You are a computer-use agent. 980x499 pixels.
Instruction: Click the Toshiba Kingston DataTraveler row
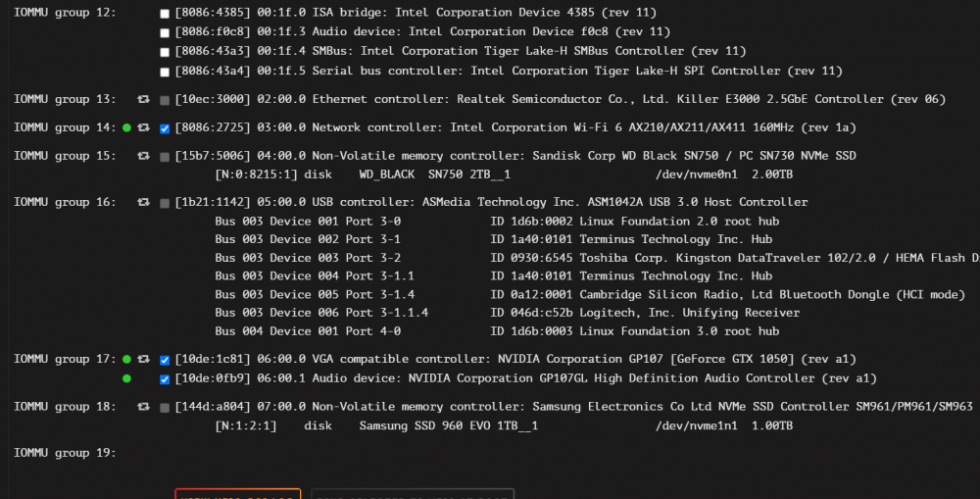pyautogui.click(x=598, y=258)
